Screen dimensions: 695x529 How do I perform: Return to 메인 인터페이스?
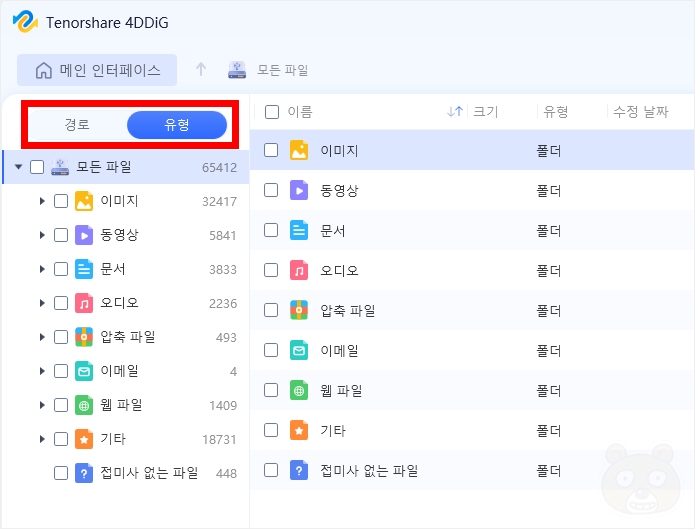pyautogui.click(x=97, y=70)
